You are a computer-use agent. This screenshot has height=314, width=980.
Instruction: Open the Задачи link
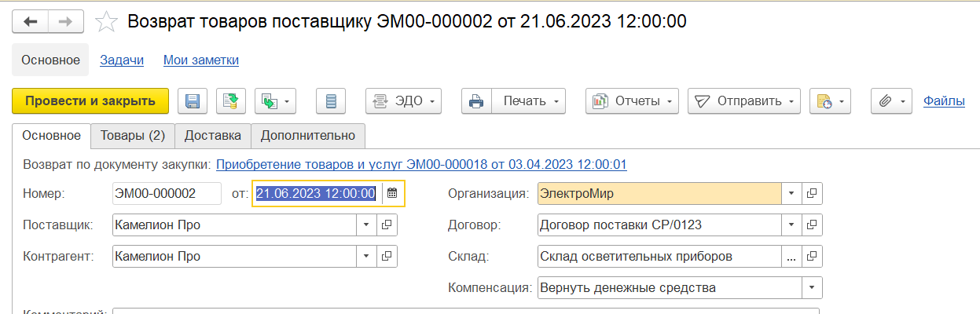122,60
